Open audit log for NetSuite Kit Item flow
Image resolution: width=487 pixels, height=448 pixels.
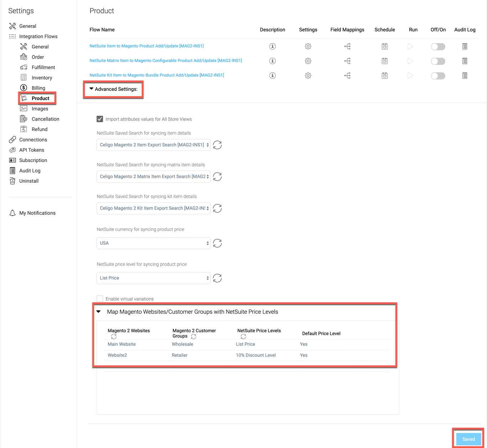pyautogui.click(x=465, y=75)
